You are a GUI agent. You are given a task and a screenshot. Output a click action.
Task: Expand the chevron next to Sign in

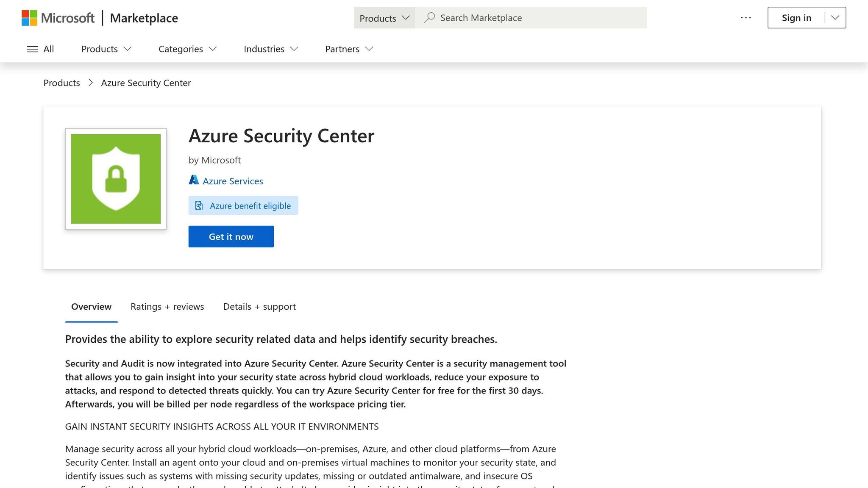835,17
